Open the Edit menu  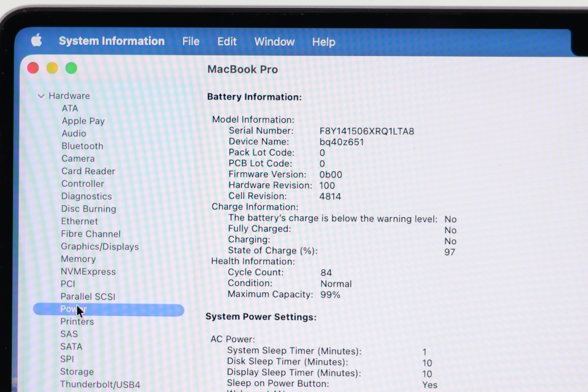point(227,42)
